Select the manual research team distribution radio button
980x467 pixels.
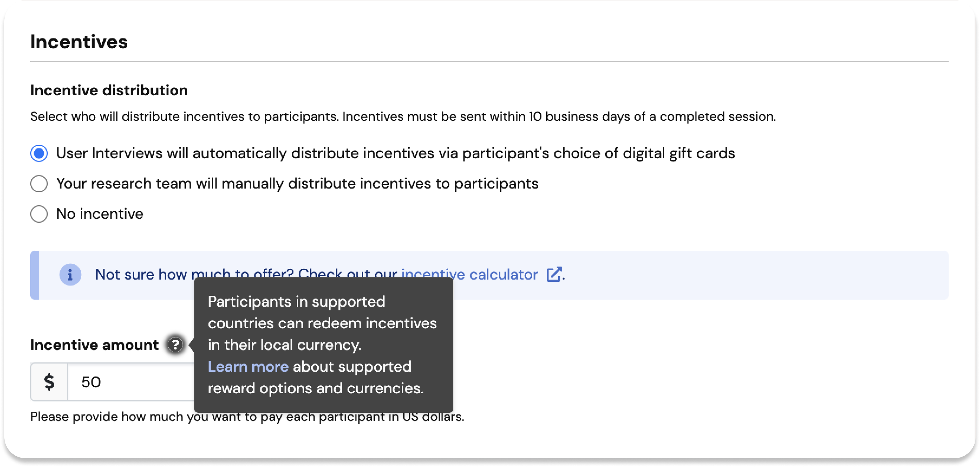[39, 184]
